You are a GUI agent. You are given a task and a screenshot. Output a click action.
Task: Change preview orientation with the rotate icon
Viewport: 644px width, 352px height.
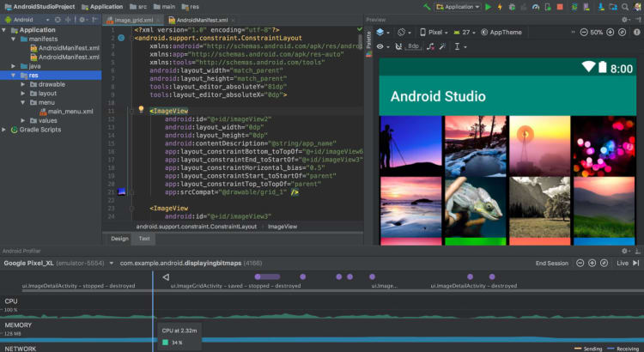point(401,32)
